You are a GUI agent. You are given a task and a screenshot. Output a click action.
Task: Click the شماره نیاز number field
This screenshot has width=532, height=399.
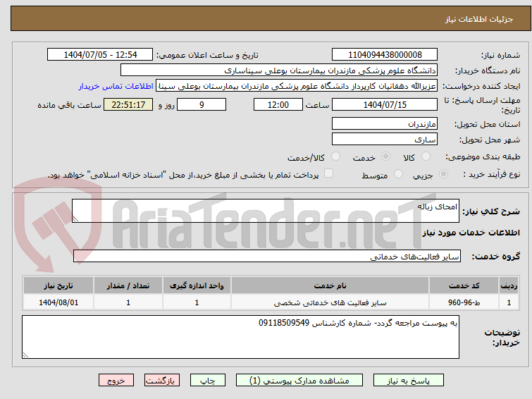pos(385,55)
